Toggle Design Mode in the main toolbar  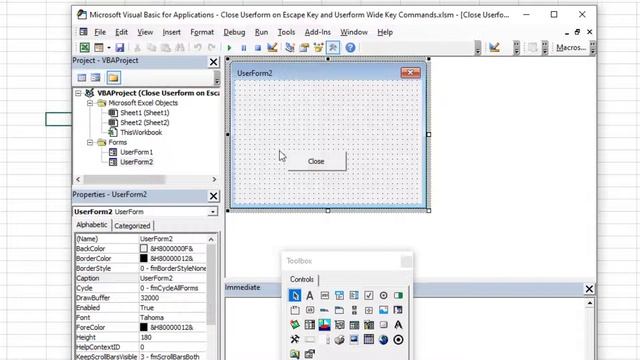(x=272, y=48)
